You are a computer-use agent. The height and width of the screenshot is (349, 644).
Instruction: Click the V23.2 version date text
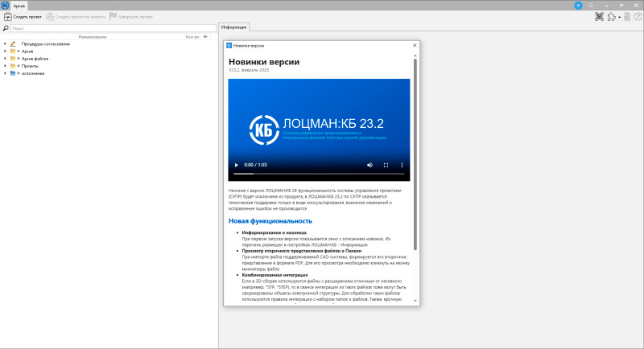pos(249,70)
